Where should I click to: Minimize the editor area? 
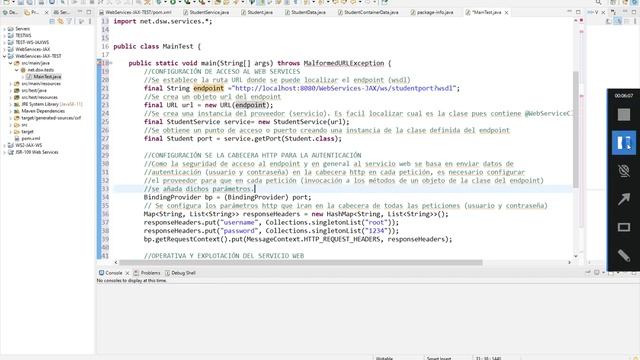coord(569,12)
